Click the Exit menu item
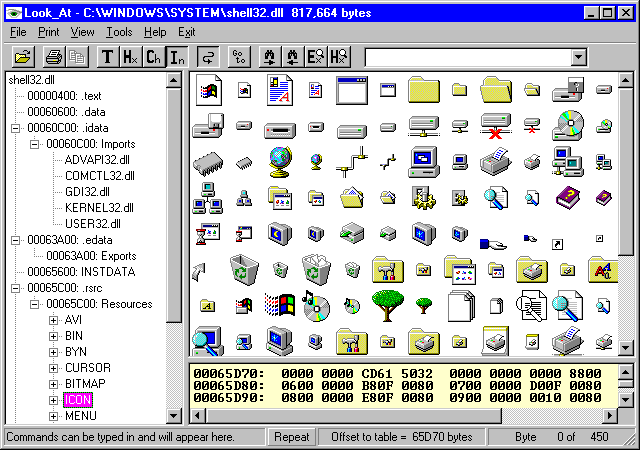The width and height of the screenshot is (640, 450). [187, 32]
